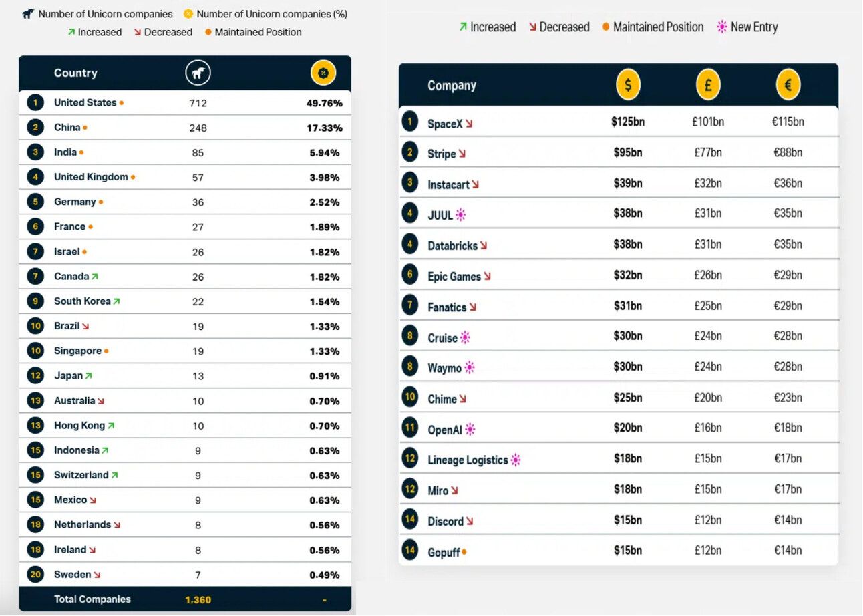The width and height of the screenshot is (863, 616).
Task: Click the new entry icon next to Cruise
Action: pos(465,338)
